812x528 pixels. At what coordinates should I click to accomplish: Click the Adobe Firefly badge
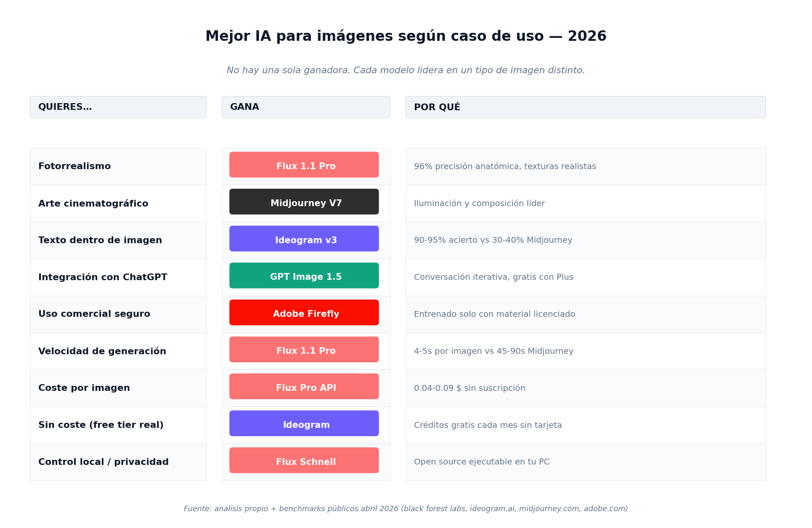[x=304, y=313]
